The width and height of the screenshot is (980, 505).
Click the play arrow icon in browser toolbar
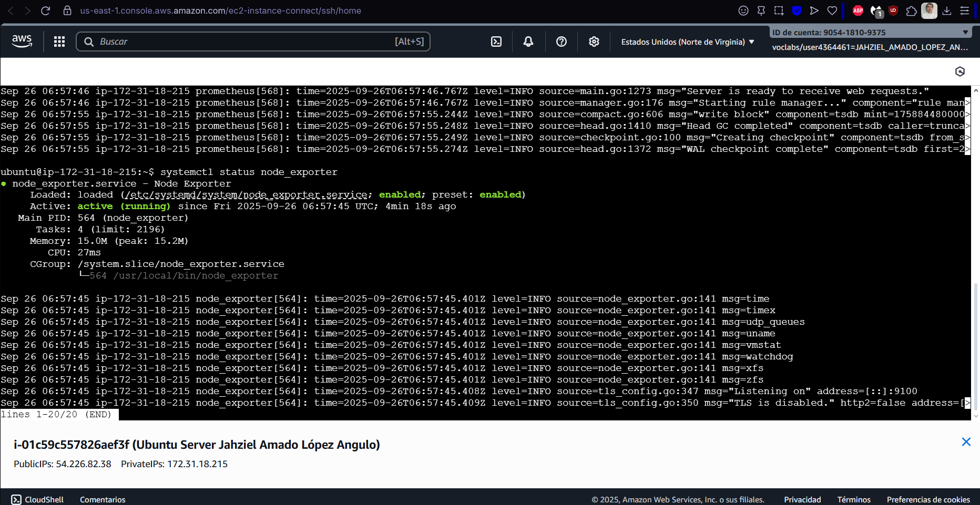(x=814, y=11)
